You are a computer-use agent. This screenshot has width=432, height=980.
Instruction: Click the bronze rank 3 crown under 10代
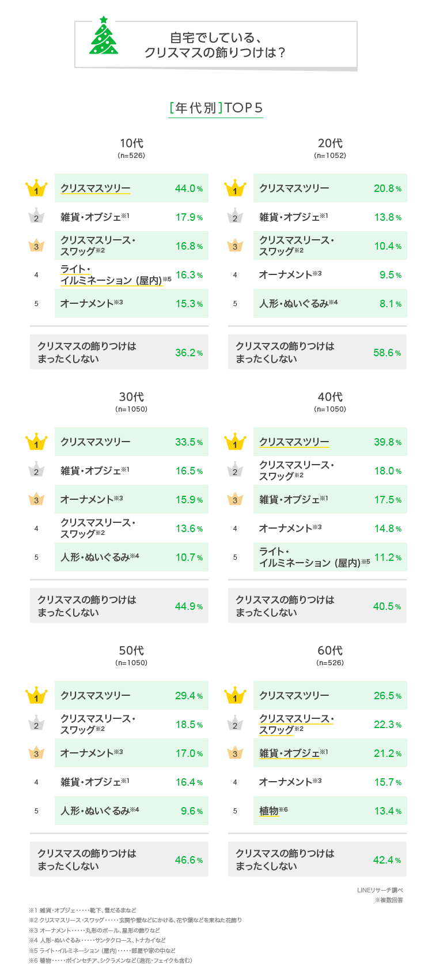click(x=36, y=246)
